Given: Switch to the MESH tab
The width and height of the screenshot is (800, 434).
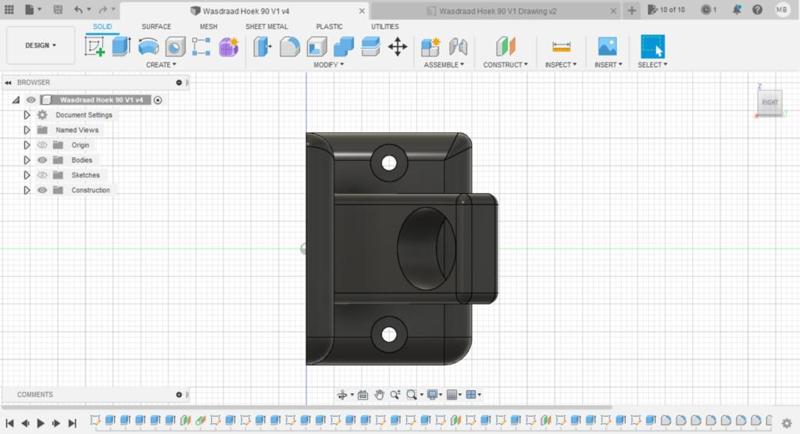Looking at the screenshot, I should (x=208, y=27).
